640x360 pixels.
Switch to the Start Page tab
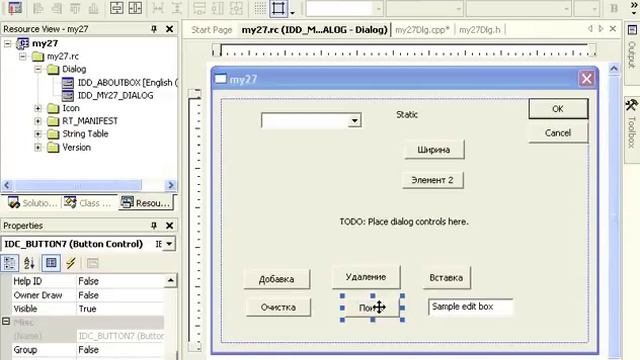point(211,30)
